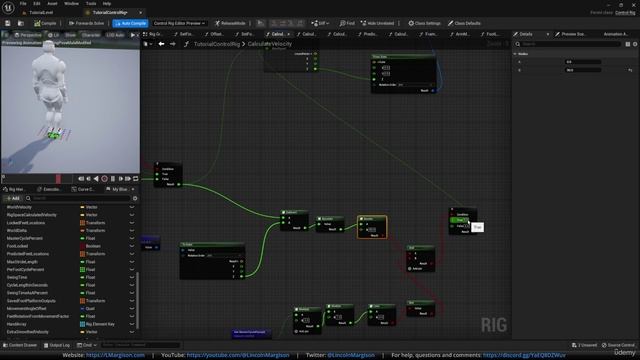This screenshot has width=640, height=360.
Task: Switch to the Preview Scene Settings tab
Action: 573,34
